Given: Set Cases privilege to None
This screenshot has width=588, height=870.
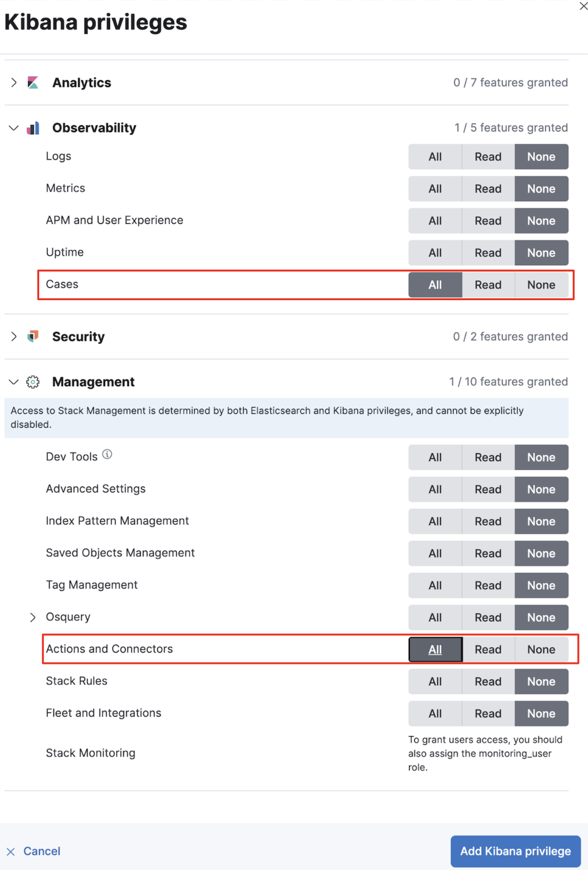Looking at the screenshot, I should 541,285.
